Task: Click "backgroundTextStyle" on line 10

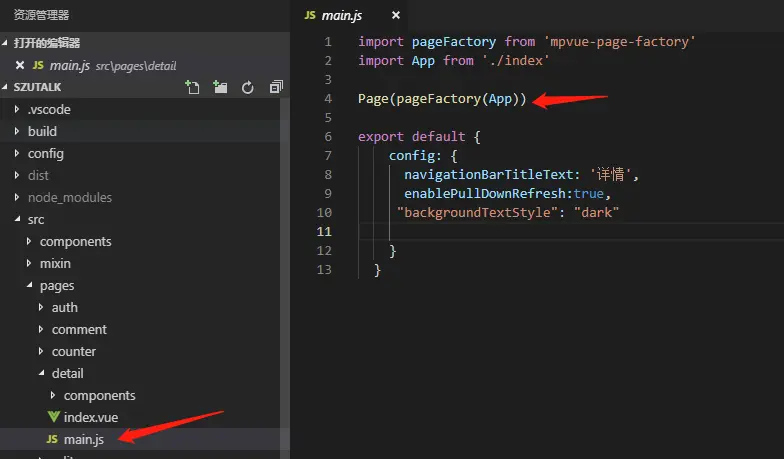Action: click(x=477, y=212)
